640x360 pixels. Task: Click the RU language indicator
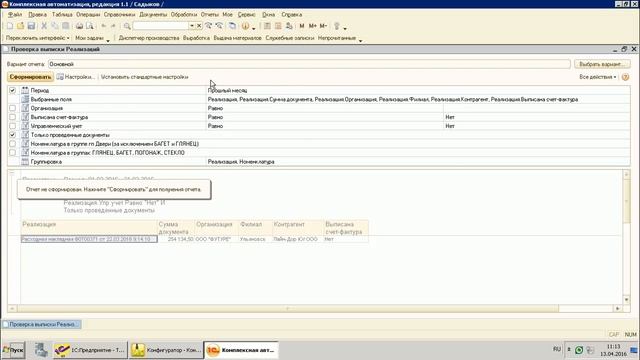tap(557, 349)
